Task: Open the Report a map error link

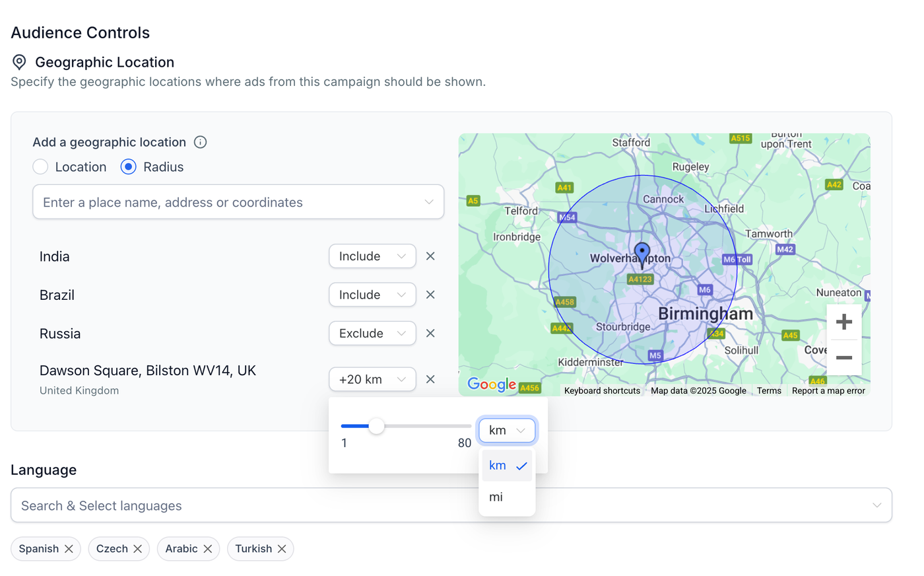Action: [x=828, y=391]
